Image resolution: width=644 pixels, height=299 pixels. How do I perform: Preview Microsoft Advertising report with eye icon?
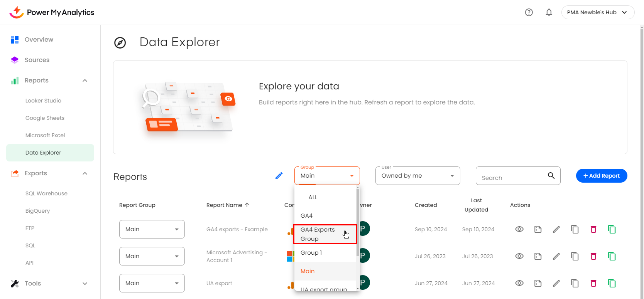(519, 256)
